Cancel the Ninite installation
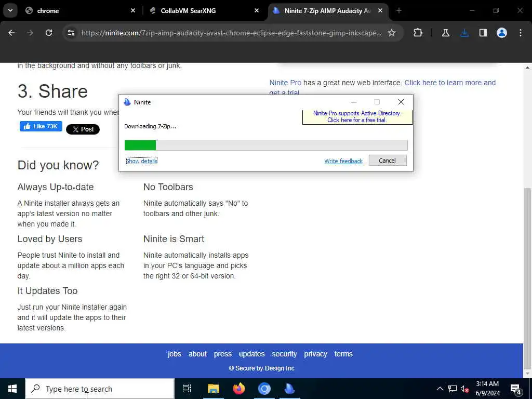Viewport: 532px width, 399px height. 388,161
